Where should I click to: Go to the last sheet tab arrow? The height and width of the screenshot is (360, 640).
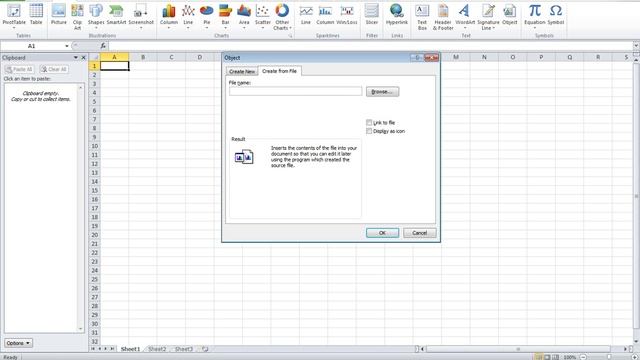tap(112, 349)
